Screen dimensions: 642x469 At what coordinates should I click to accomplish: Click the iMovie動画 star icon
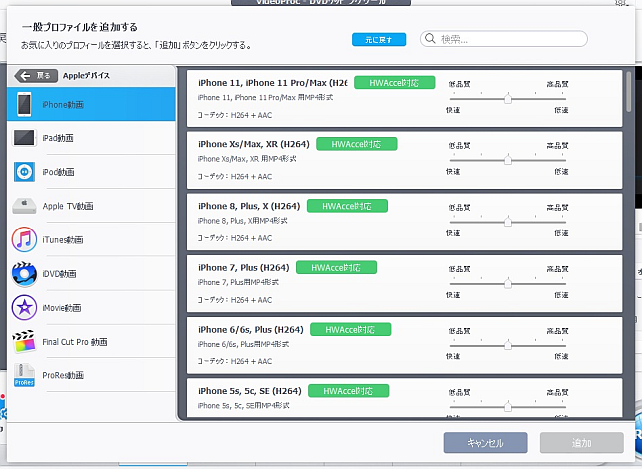coord(24,308)
